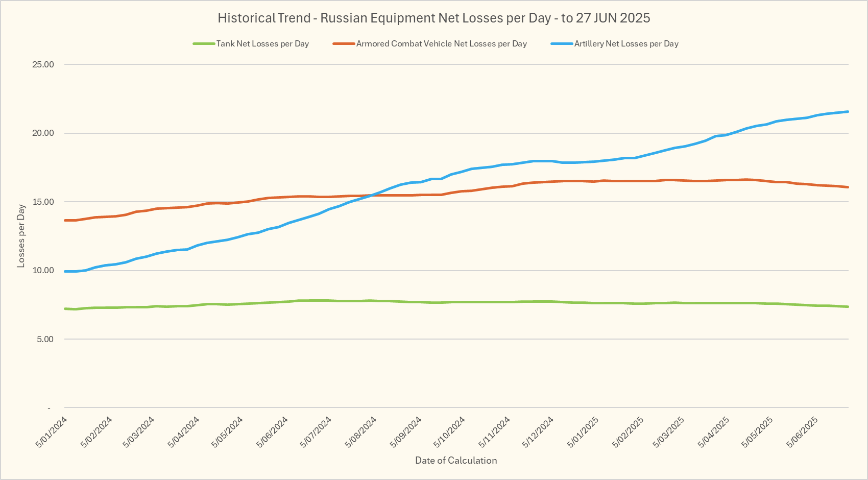Click the right end of the blue artillery line
This screenshot has width=868, height=480.
tap(847, 112)
